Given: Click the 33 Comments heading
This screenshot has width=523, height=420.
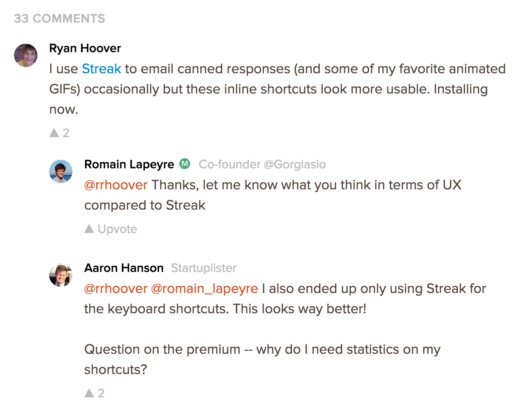Looking at the screenshot, I should tap(60, 19).
